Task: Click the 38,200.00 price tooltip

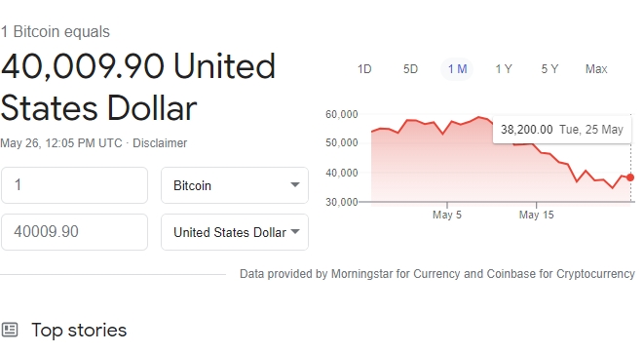Action: coord(562,130)
